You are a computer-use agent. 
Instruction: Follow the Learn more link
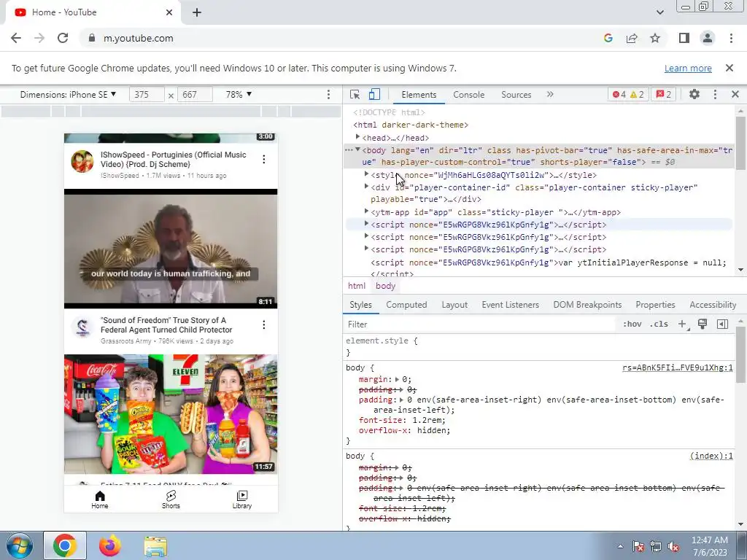tap(688, 68)
